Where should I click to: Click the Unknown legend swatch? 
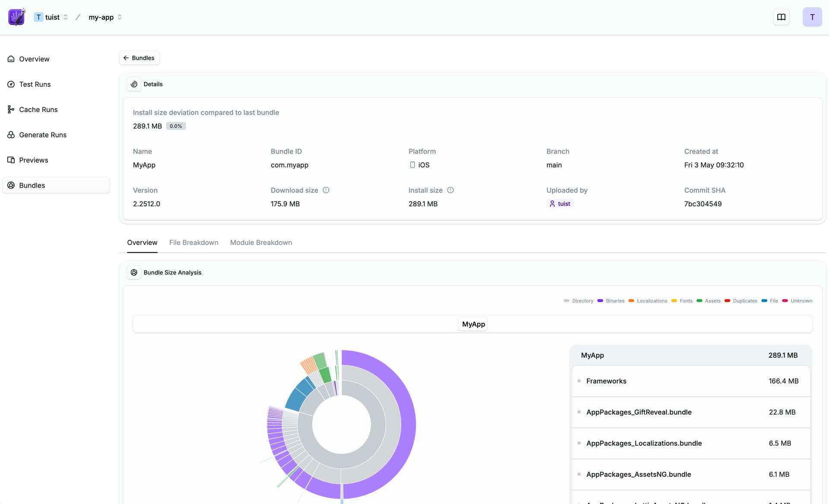tap(785, 301)
